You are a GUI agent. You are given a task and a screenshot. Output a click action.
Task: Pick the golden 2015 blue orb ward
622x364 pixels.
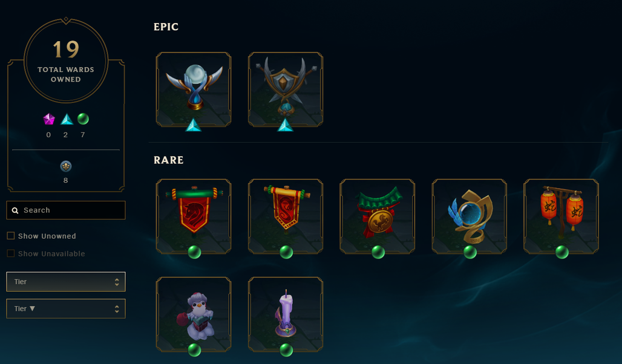[470, 216]
